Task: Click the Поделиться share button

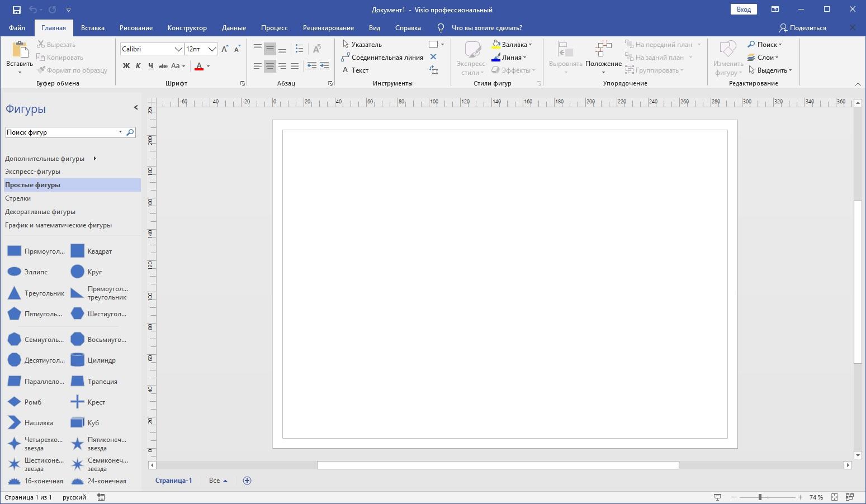Action: (x=802, y=28)
